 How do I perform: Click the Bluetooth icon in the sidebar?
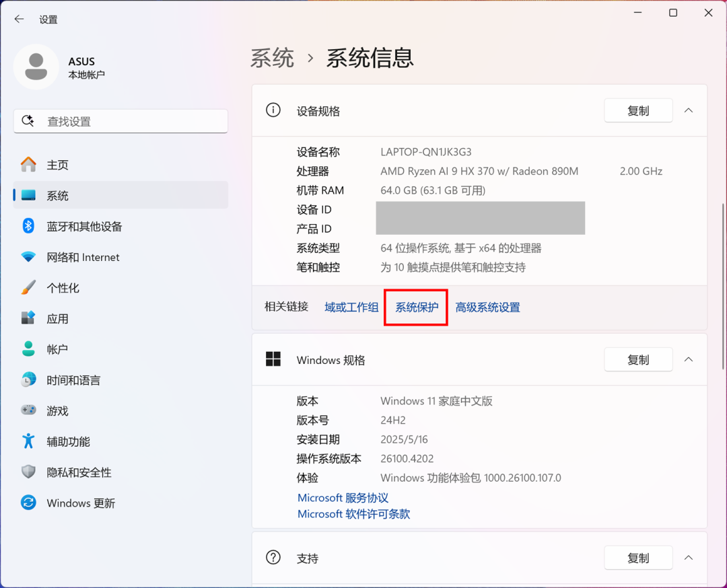click(x=28, y=226)
